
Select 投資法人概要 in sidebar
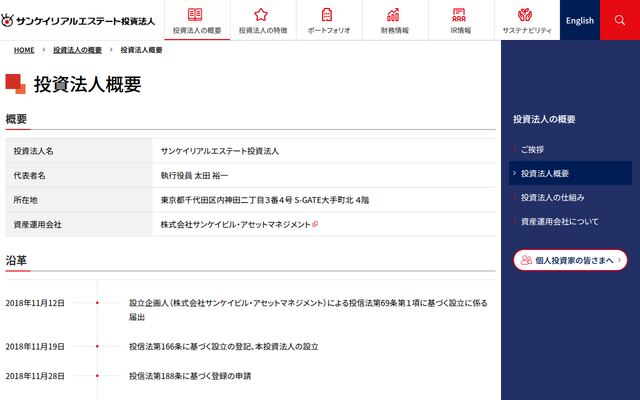click(570, 173)
